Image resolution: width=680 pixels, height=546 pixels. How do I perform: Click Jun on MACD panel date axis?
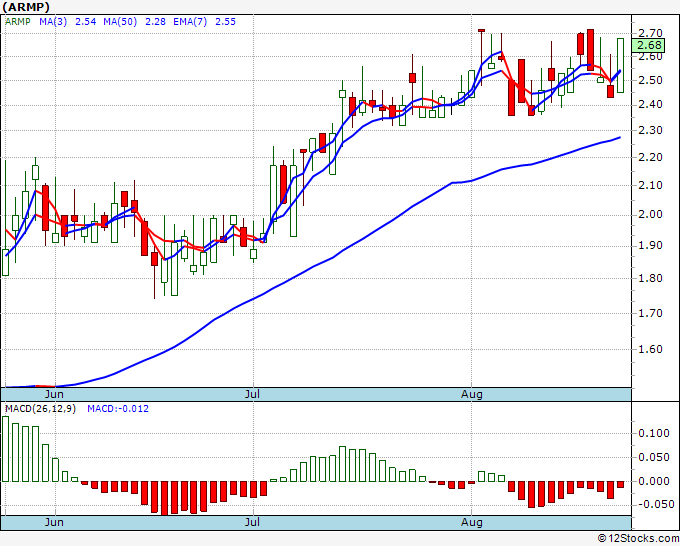point(54,522)
